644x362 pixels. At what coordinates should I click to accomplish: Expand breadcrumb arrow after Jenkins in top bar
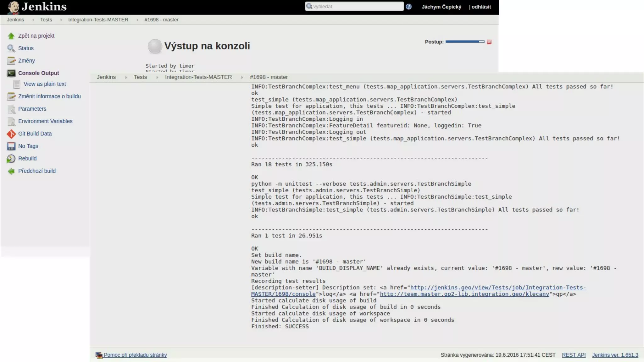pyautogui.click(x=33, y=20)
